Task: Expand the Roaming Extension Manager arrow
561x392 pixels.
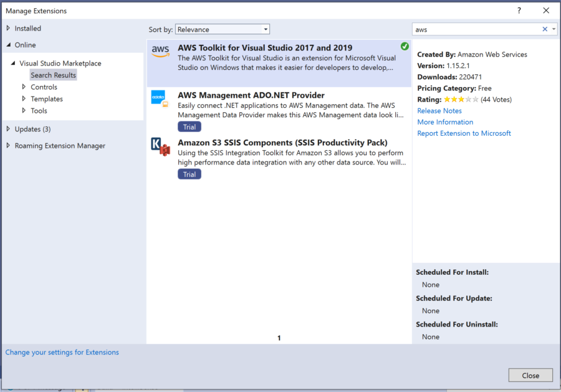Action: tap(8, 145)
